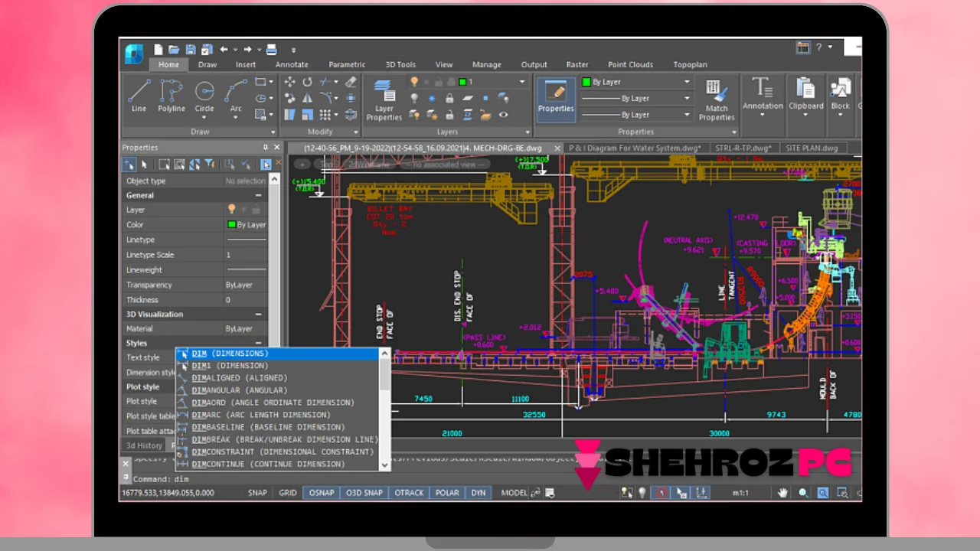Expand the Layers panel arrow

pyautogui.click(x=528, y=132)
